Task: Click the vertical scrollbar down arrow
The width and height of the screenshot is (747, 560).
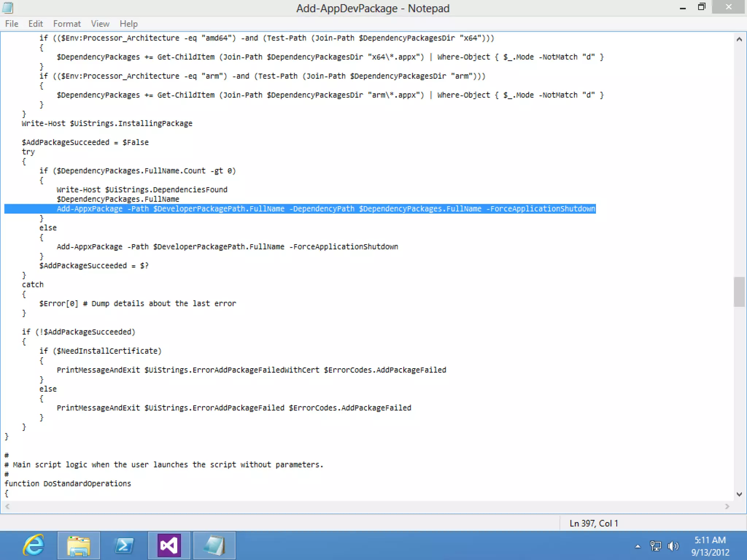Action: click(x=739, y=494)
